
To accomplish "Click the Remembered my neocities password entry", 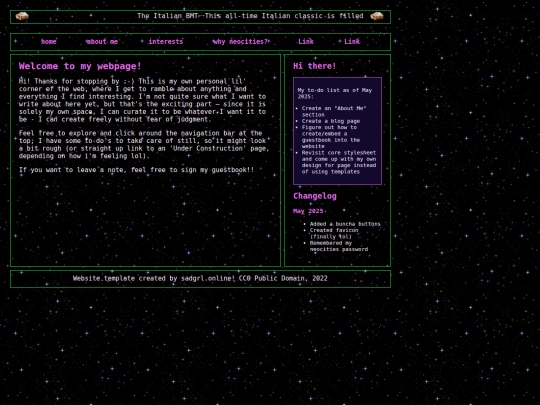I will 339,246.
